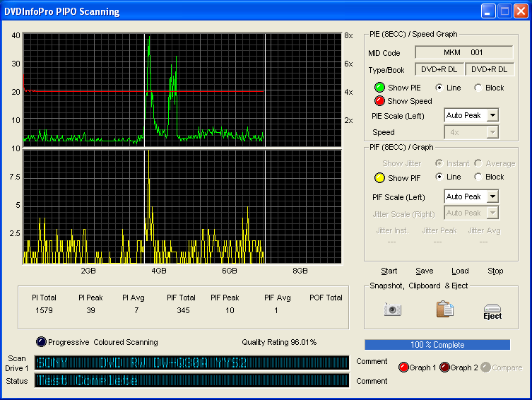Viewport: 532px width, 400px height.
Task: Click the Start button
Action: pos(389,271)
